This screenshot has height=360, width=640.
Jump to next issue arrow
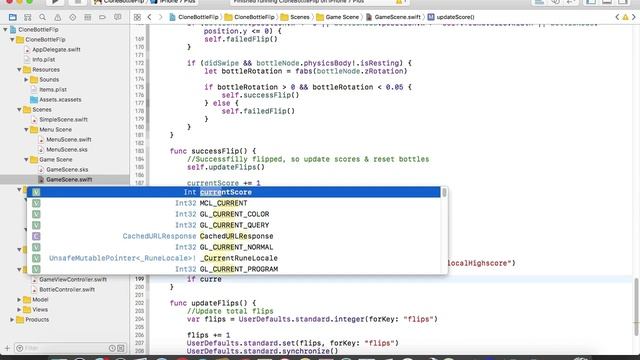pos(634,17)
